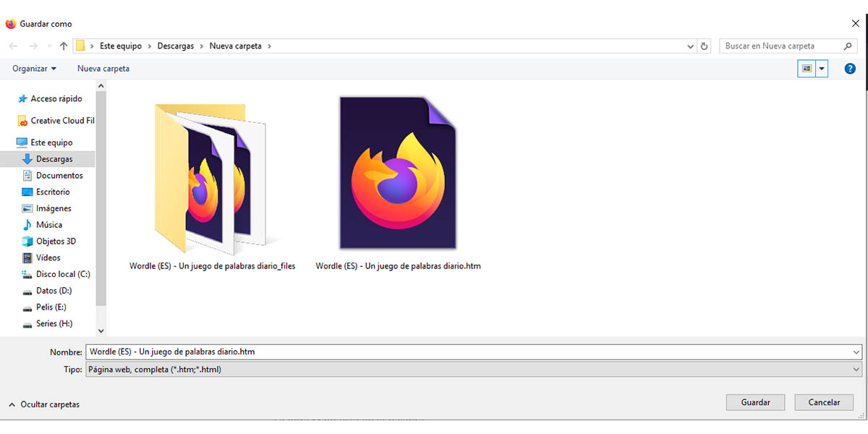Click the Pelis (E:) drive icon

27,308
